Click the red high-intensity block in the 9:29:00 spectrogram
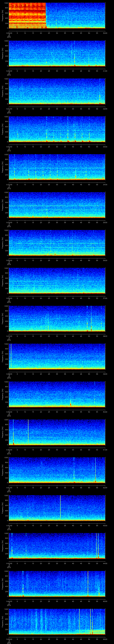 (x=27, y=16)
